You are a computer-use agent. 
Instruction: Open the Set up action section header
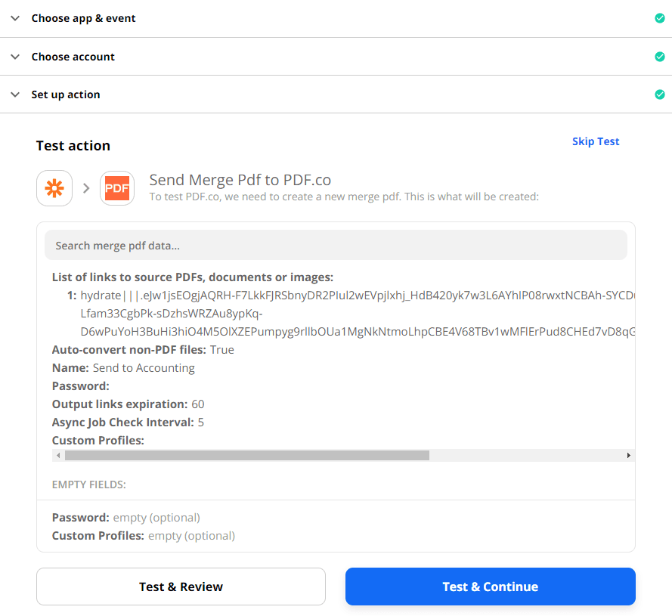click(x=66, y=94)
